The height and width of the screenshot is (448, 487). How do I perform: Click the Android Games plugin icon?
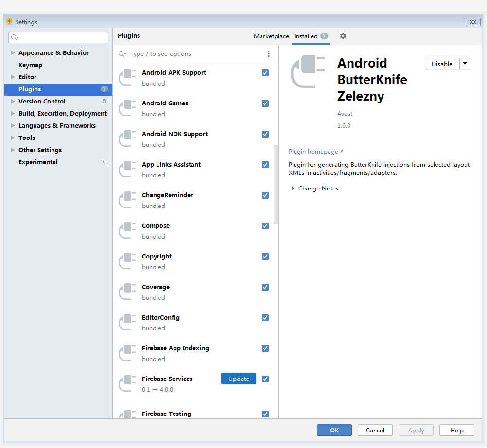(x=127, y=108)
